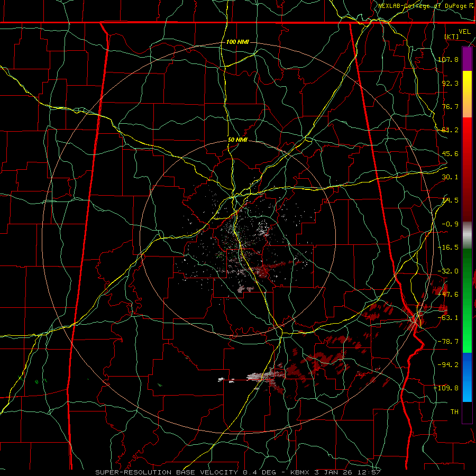Click the 61.2 velocity scale value

coord(450,130)
